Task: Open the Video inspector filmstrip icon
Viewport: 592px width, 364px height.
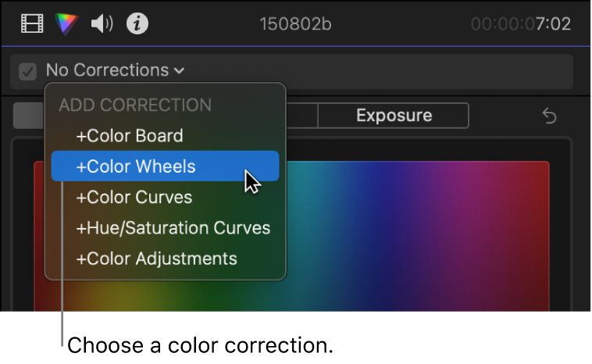Action: 32,24
